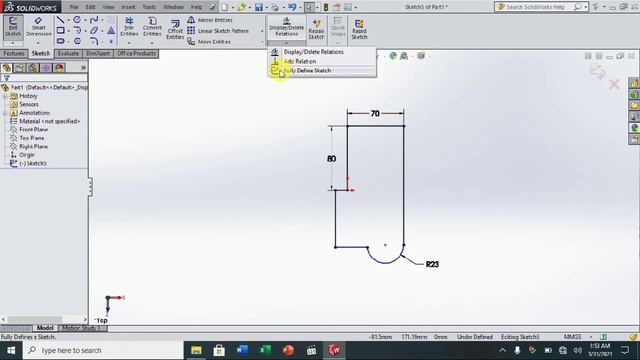Screen dimensions: 640x360
Task: Choose Add Relation from dropdown
Action: [322, 61]
